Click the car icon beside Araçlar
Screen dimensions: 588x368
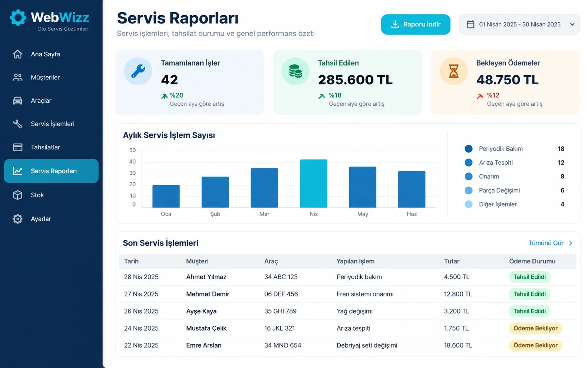pos(17,101)
